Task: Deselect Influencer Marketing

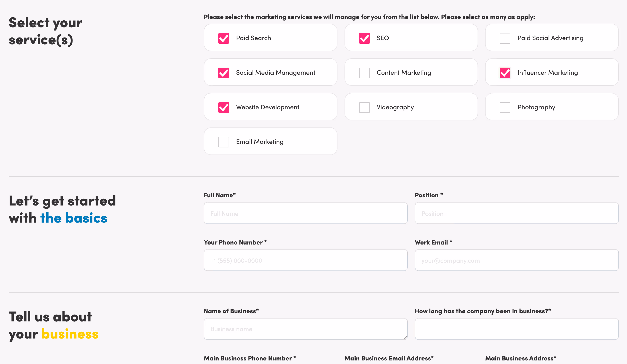Action: pos(505,73)
